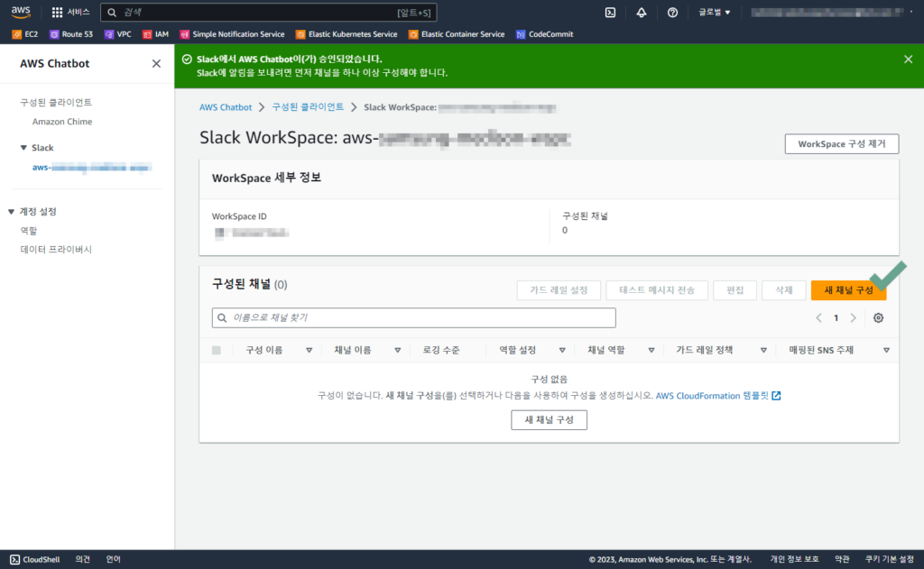Image resolution: width=924 pixels, height=569 pixels.
Task: Select page 1 in the pagination
Action: click(x=836, y=318)
